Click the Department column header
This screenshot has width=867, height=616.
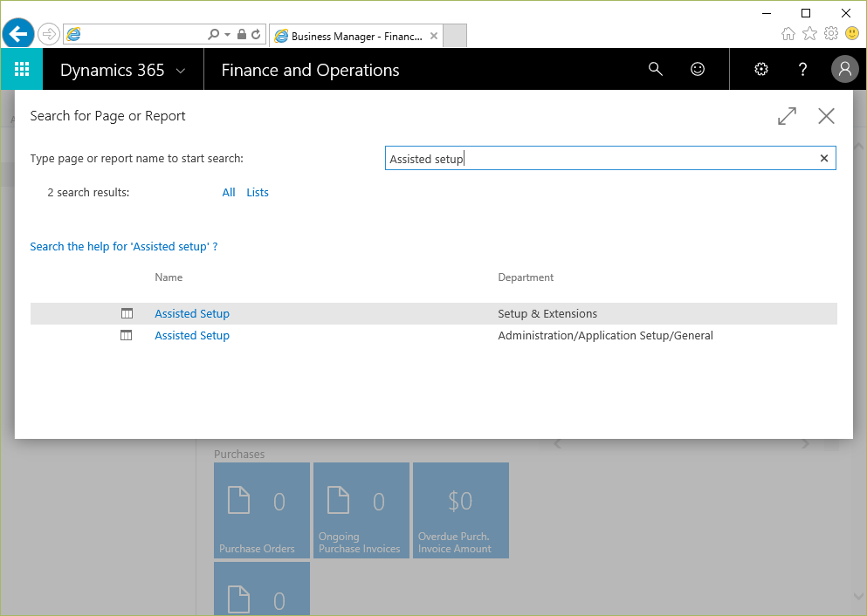pyautogui.click(x=526, y=277)
